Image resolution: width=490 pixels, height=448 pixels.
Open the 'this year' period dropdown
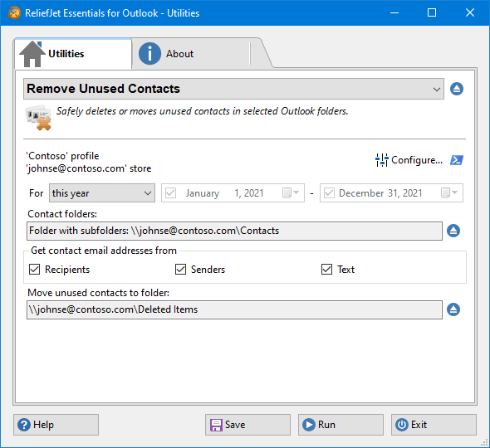tap(102, 193)
